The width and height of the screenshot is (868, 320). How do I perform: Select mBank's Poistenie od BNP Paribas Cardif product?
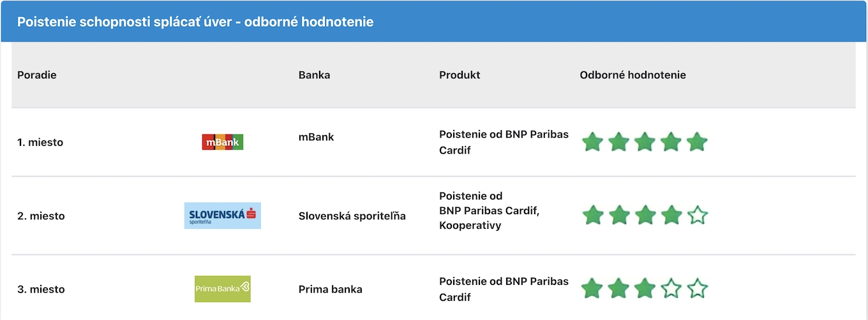[504, 142]
